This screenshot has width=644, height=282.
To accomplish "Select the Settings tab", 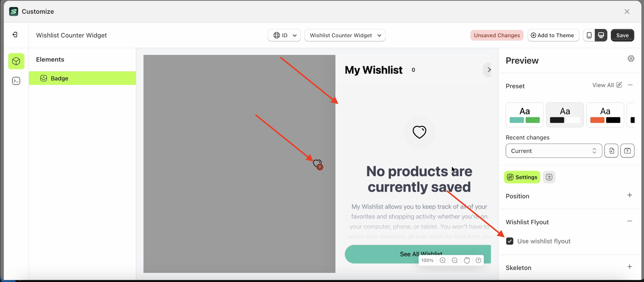I will (522, 177).
